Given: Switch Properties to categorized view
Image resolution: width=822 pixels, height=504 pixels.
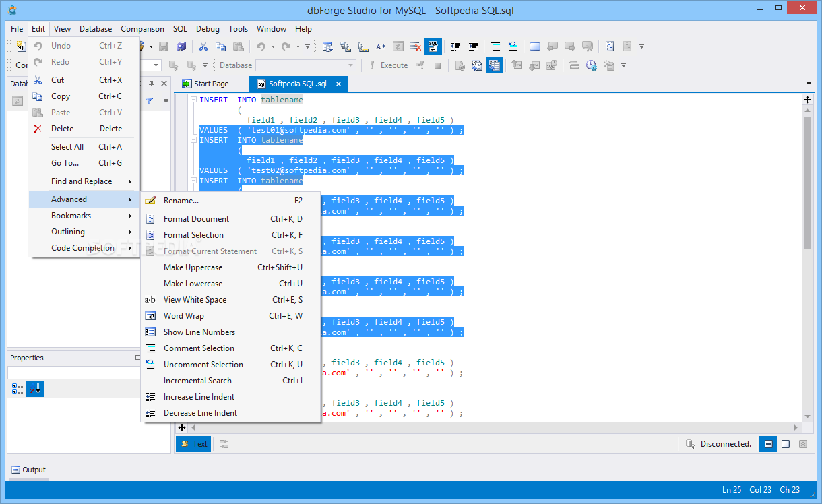Looking at the screenshot, I should pyautogui.click(x=18, y=389).
